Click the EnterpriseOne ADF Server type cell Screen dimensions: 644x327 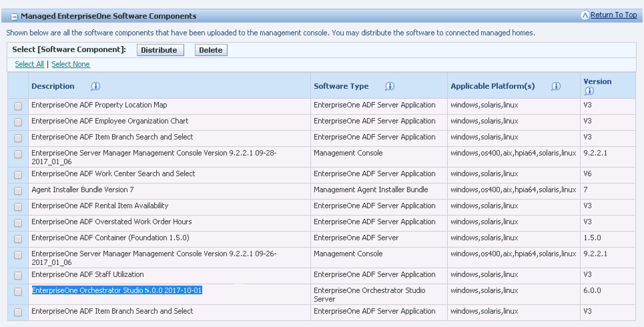(356, 238)
